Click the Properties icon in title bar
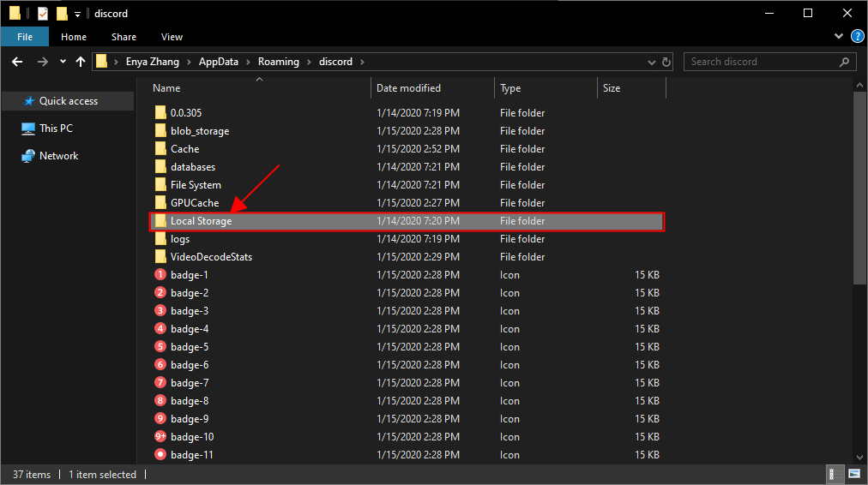Image resolution: width=868 pixels, height=485 pixels. pyautogui.click(x=43, y=13)
